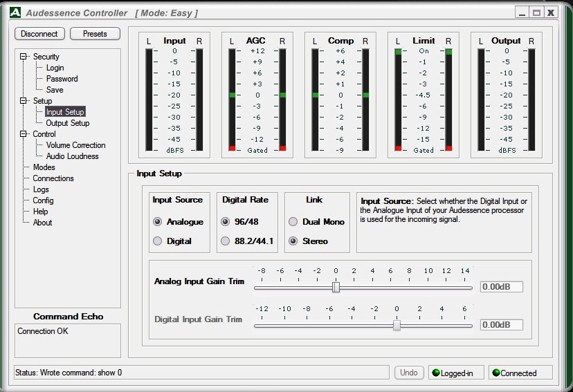Click the Setup tree label
This screenshot has height=392, width=573.
coord(43,101)
